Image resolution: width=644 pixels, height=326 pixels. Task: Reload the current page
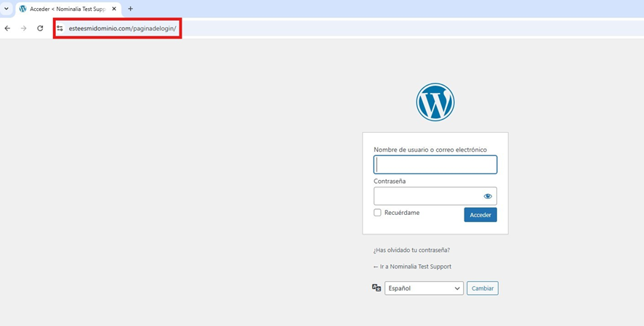click(40, 28)
